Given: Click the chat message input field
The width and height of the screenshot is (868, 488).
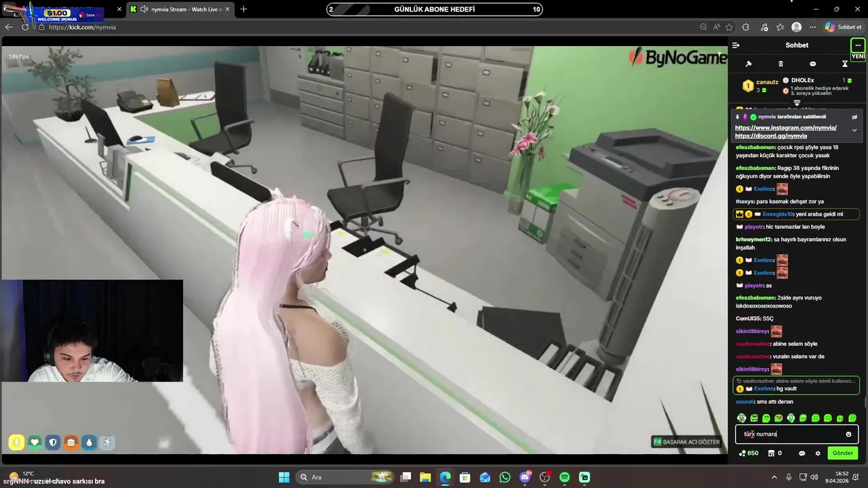Looking at the screenshot, I should coord(797,434).
